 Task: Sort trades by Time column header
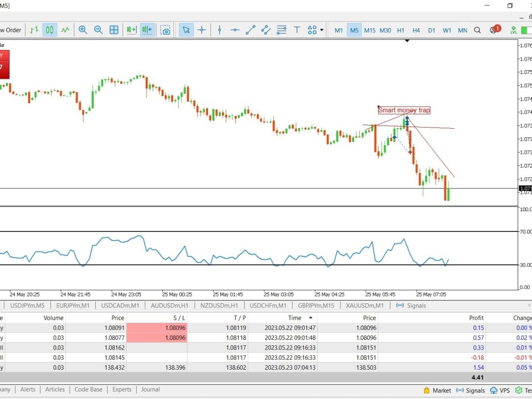[295, 318]
